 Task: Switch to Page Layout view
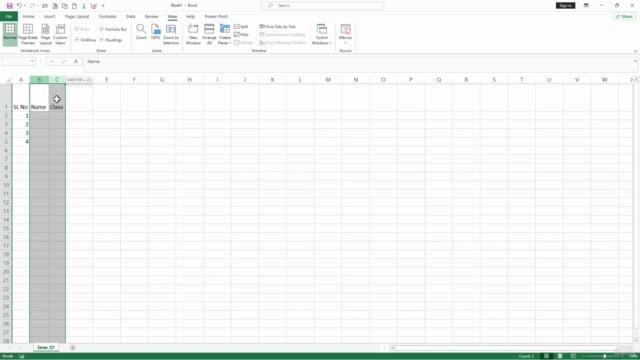45,34
